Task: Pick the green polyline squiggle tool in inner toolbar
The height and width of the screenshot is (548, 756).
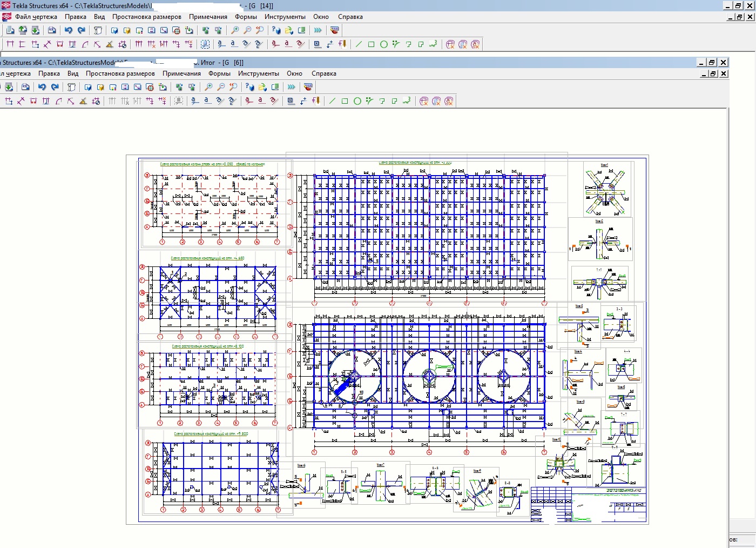Action: 407,101
